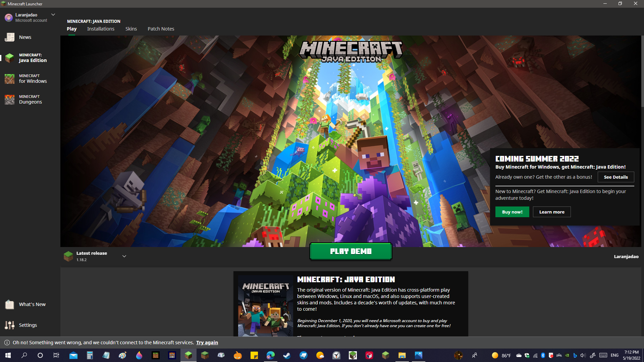644x362 pixels.
Task: Switch to the Installations tab
Action: 101,29
